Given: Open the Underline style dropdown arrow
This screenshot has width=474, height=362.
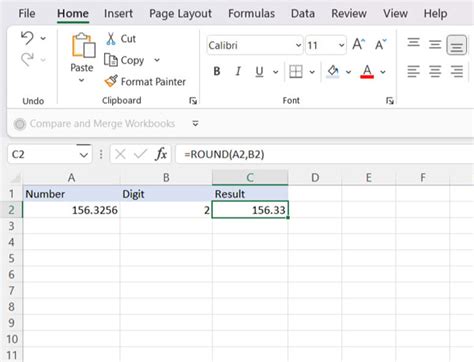Looking at the screenshot, I should (x=276, y=72).
